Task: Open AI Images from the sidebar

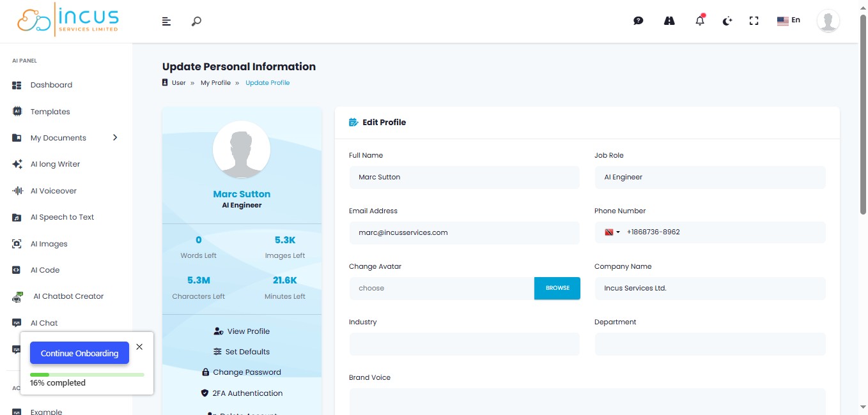Action: pos(49,244)
